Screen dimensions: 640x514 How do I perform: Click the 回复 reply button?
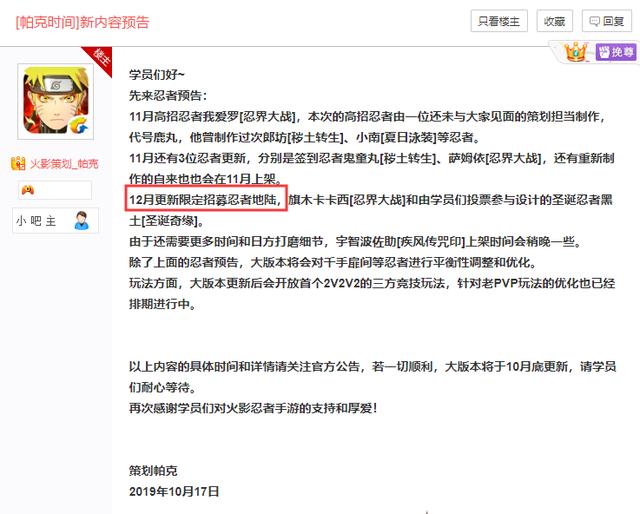[x=607, y=21]
